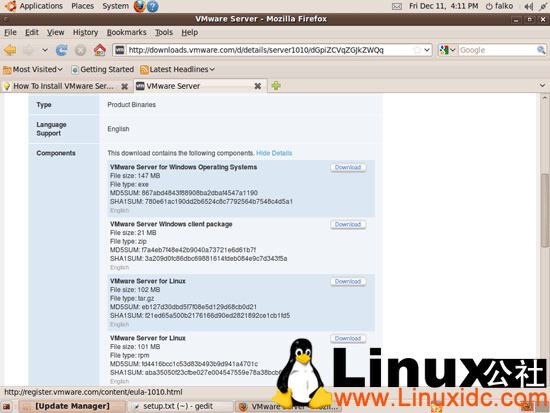Screen dimensions: 550x413
Task: Click the mail envelope indicator icon
Action: (397, 6)
